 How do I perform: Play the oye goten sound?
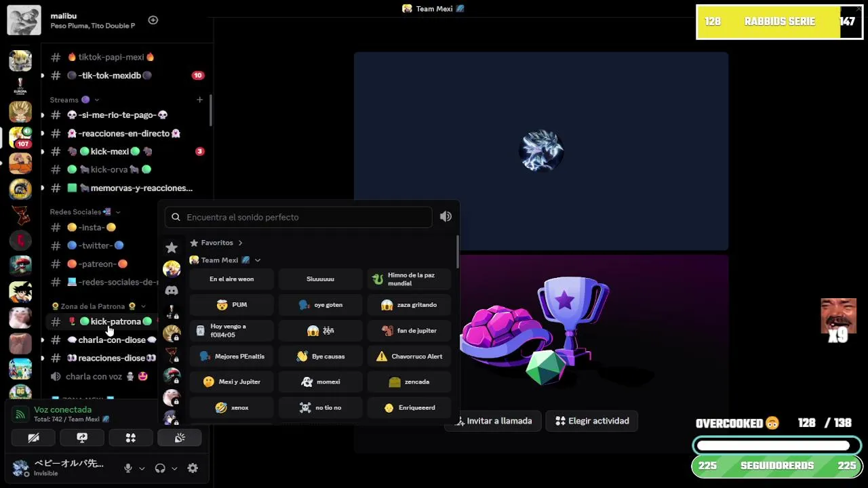point(320,305)
